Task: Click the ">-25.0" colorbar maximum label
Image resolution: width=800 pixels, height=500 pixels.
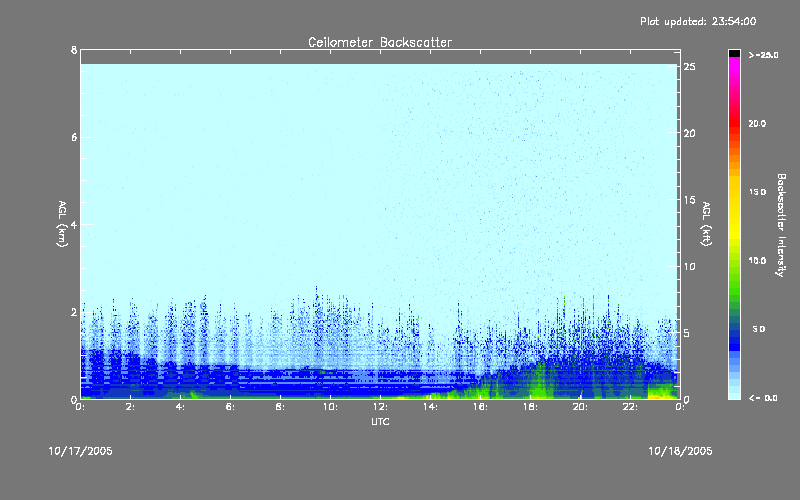Action: (x=763, y=55)
